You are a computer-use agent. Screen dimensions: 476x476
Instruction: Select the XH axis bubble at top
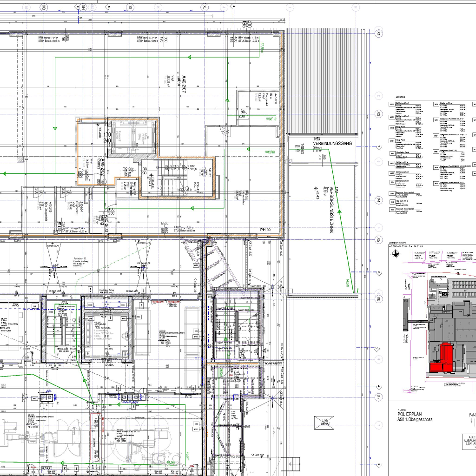(x=83, y=7)
